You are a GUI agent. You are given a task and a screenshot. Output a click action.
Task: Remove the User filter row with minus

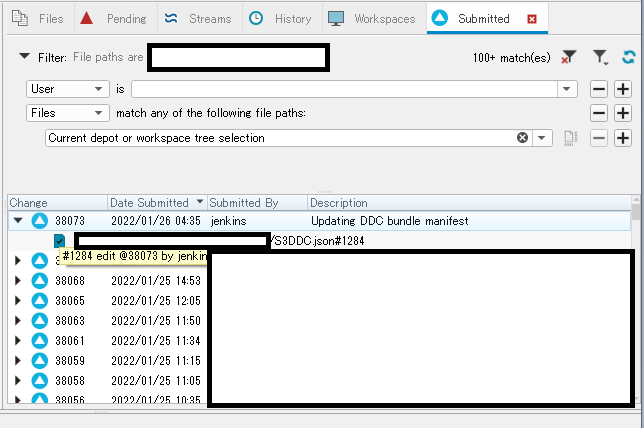[x=599, y=89]
